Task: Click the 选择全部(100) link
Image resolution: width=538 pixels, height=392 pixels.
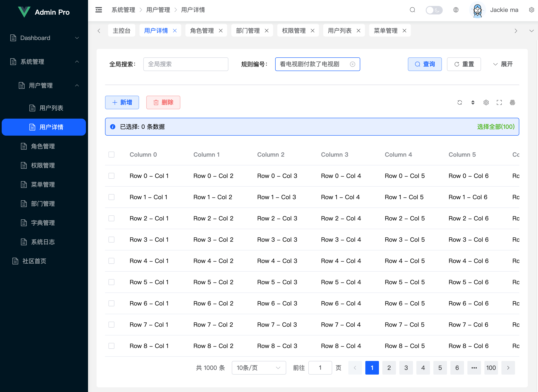Action: coord(495,126)
